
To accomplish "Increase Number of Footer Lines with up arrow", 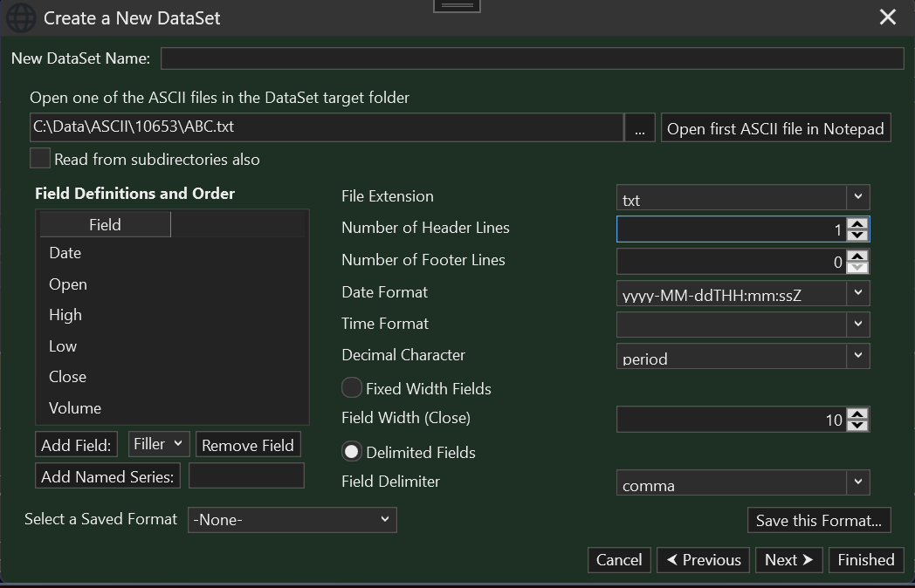I will (x=858, y=256).
